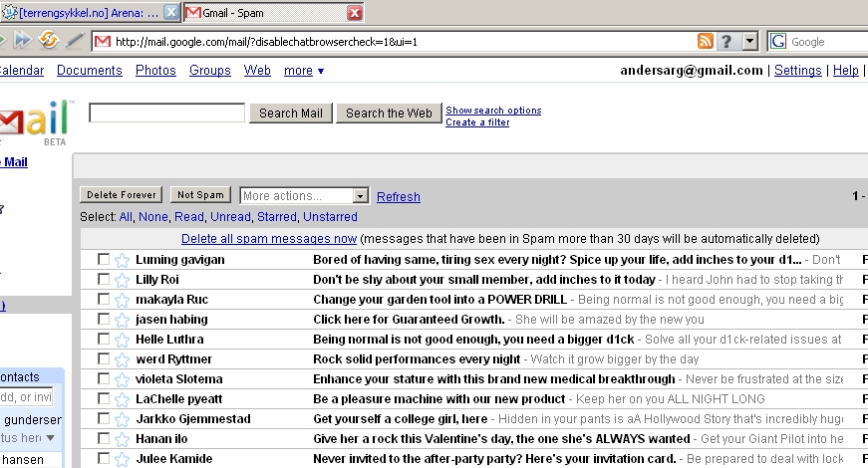Screen dimensions: 868x468
Task: Open the Documents link
Action: 90,71
